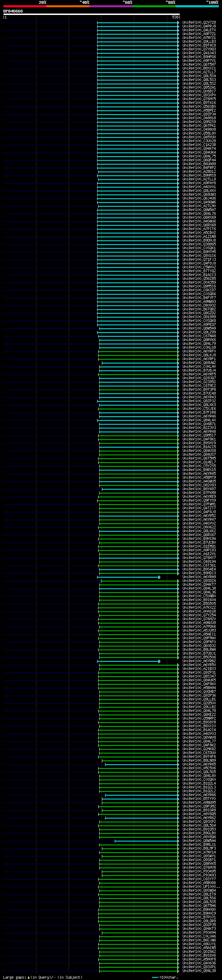Click the UniRef100_C0LU46 label
Screen dimensions: 222x980
(x=199, y=936)
